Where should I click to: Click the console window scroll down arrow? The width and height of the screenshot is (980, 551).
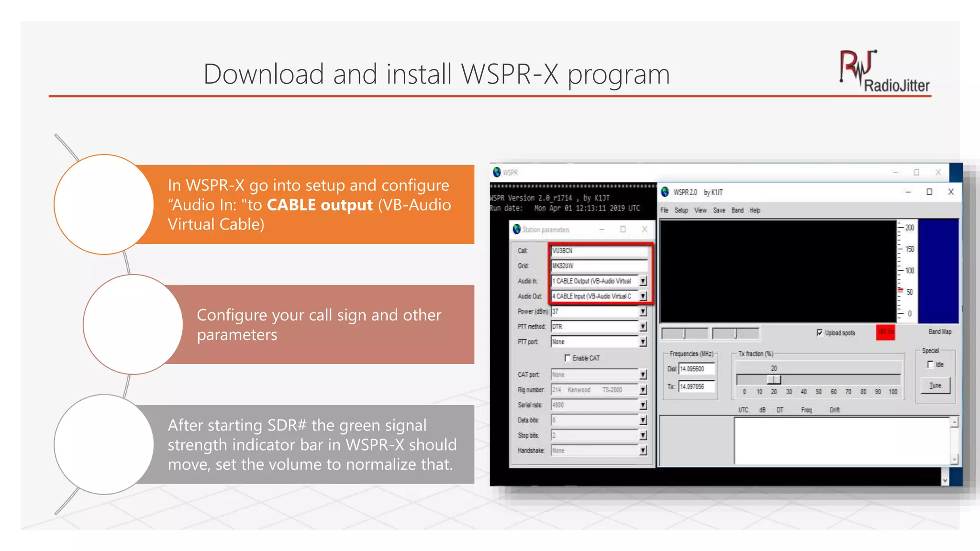click(945, 480)
